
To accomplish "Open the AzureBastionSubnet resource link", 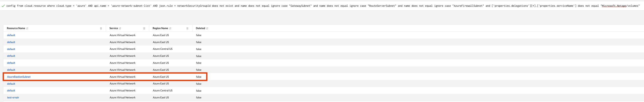I will click(x=19, y=77).
